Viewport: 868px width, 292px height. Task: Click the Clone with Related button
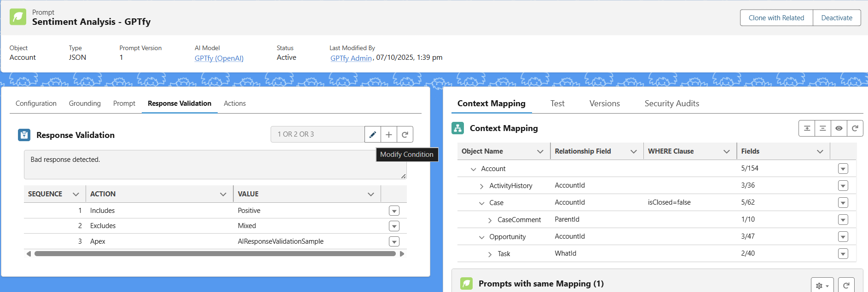pyautogui.click(x=776, y=18)
